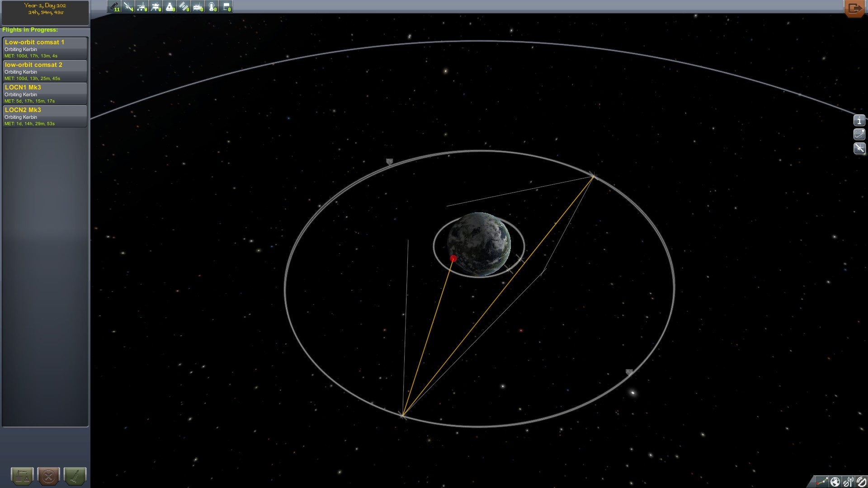Toggle the probe filter showing 4

[128, 7]
